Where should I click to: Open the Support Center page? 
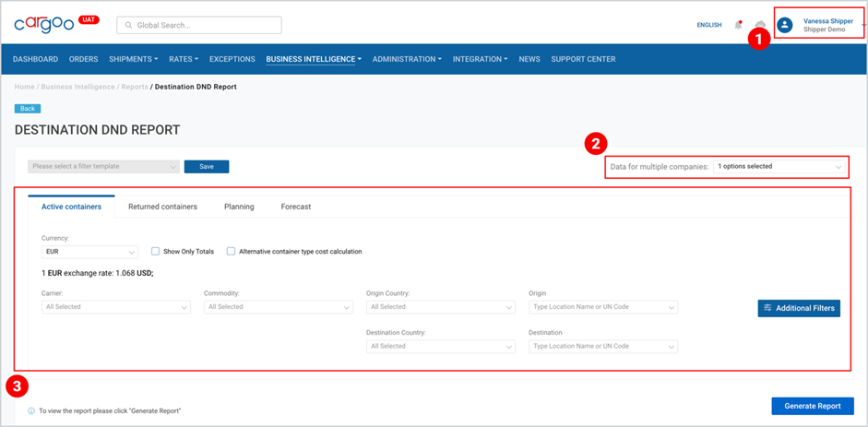click(x=583, y=59)
